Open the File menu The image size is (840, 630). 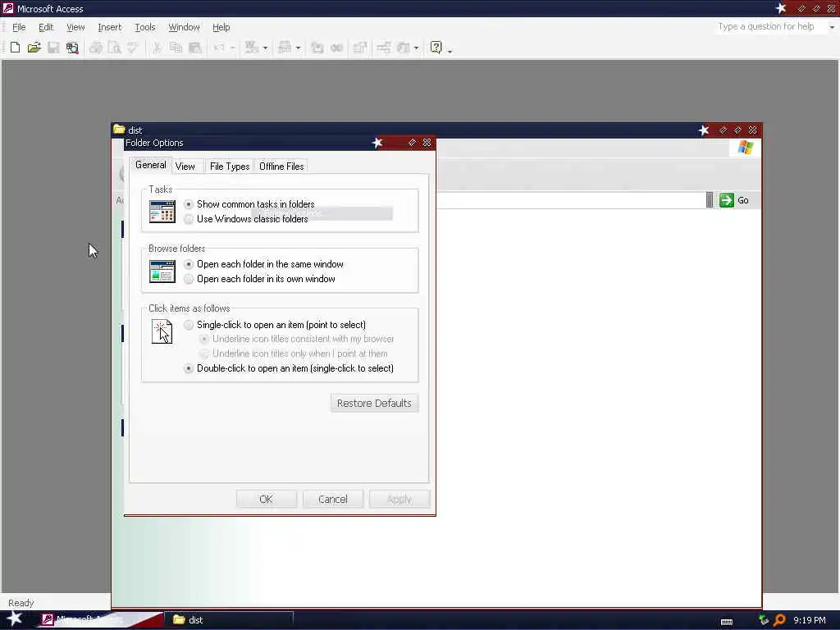[x=19, y=27]
